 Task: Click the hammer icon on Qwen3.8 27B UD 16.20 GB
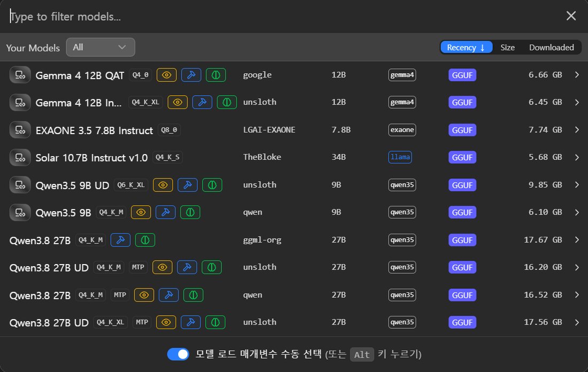click(x=187, y=267)
